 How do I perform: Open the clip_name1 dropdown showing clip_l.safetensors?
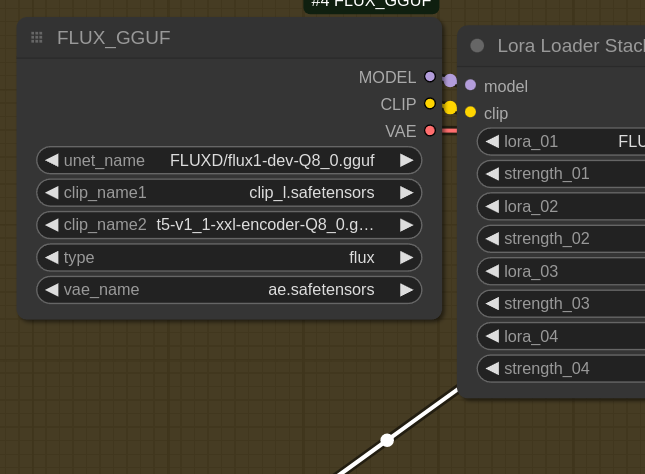click(229, 192)
